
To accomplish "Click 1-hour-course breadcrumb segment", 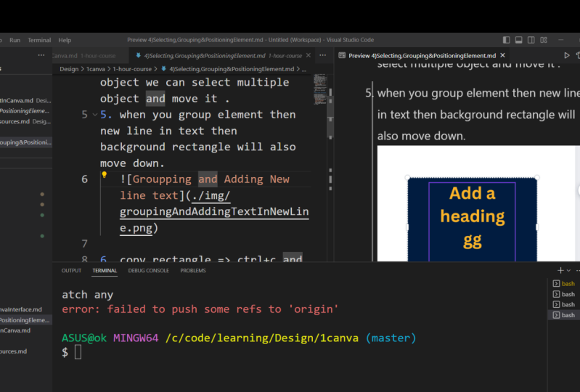I will pyautogui.click(x=132, y=69).
